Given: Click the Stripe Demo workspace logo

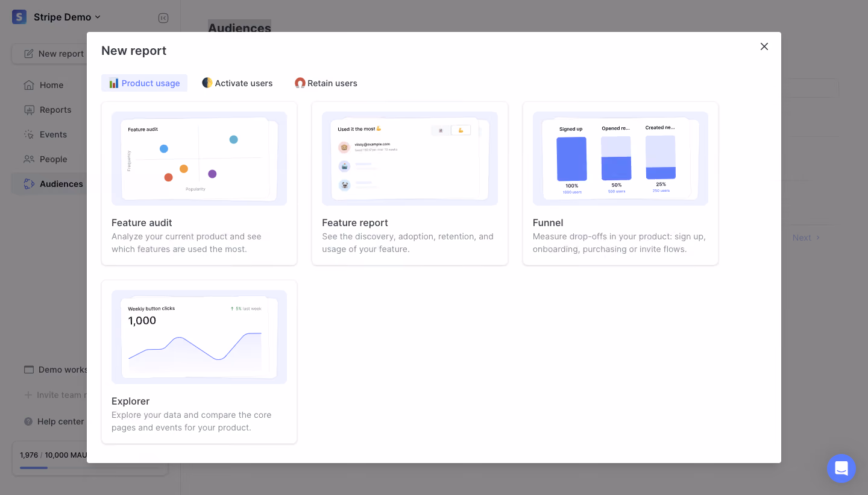Looking at the screenshot, I should point(19,17).
